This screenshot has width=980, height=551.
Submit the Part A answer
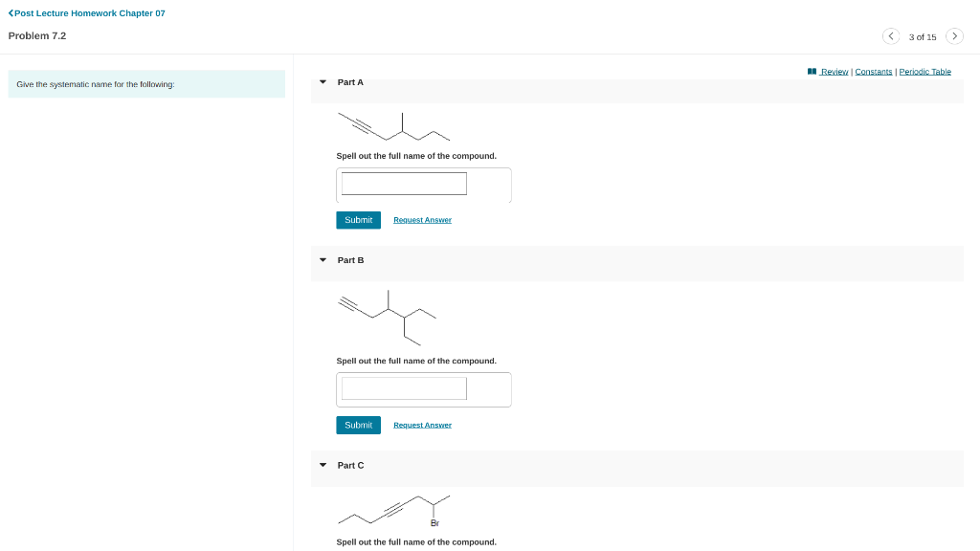pyautogui.click(x=358, y=219)
